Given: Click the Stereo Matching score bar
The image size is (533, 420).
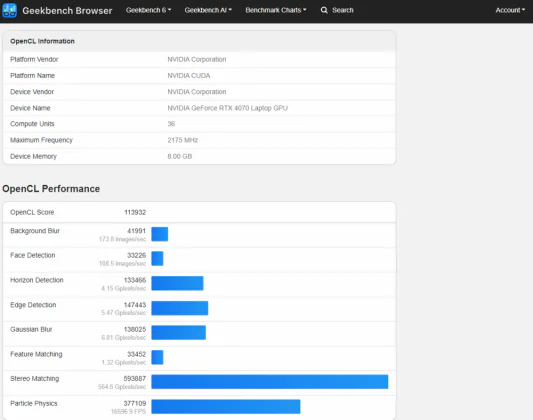Looking at the screenshot, I should pos(270,382).
